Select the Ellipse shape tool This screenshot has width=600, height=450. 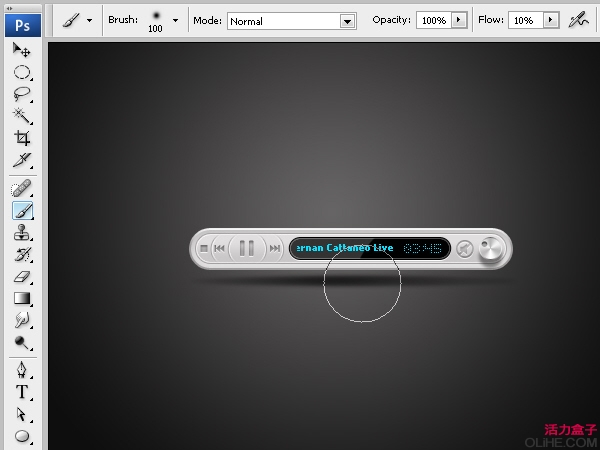(22, 436)
